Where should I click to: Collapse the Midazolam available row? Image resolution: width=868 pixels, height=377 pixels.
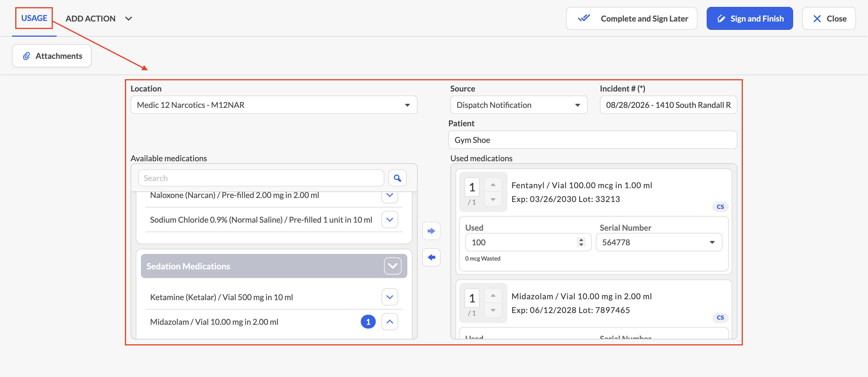390,321
